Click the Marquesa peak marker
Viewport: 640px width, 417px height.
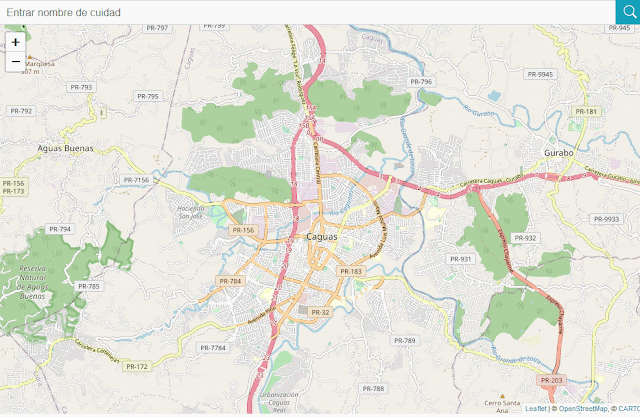coord(29,57)
